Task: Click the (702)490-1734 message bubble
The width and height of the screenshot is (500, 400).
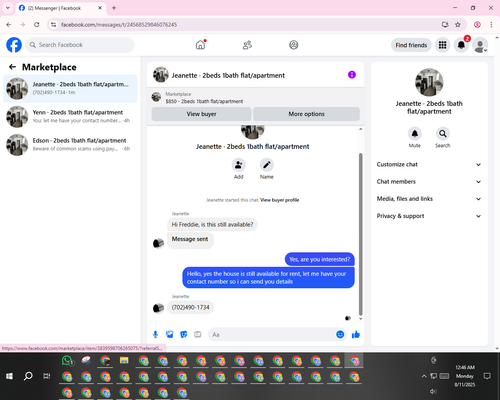Action: coord(190,307)
